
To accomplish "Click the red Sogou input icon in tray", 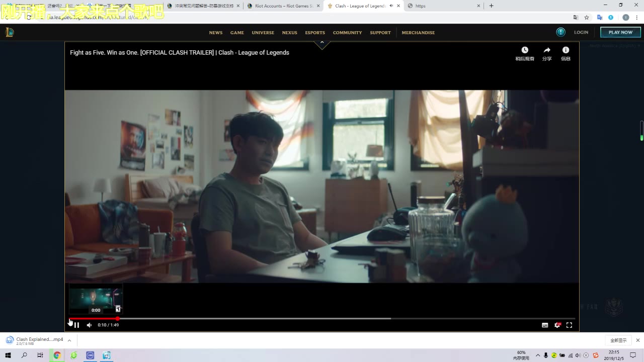I will 596,355.
